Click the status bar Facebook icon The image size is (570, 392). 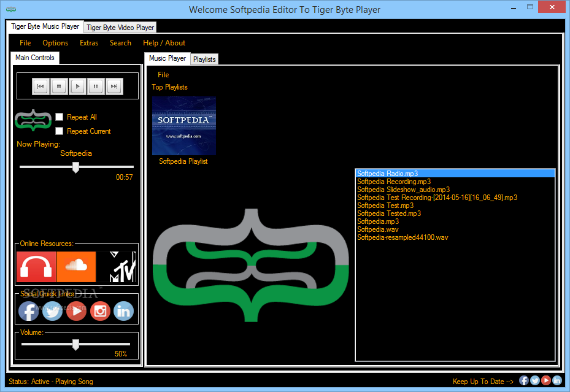pyautogui.click(x=524, y=381)
